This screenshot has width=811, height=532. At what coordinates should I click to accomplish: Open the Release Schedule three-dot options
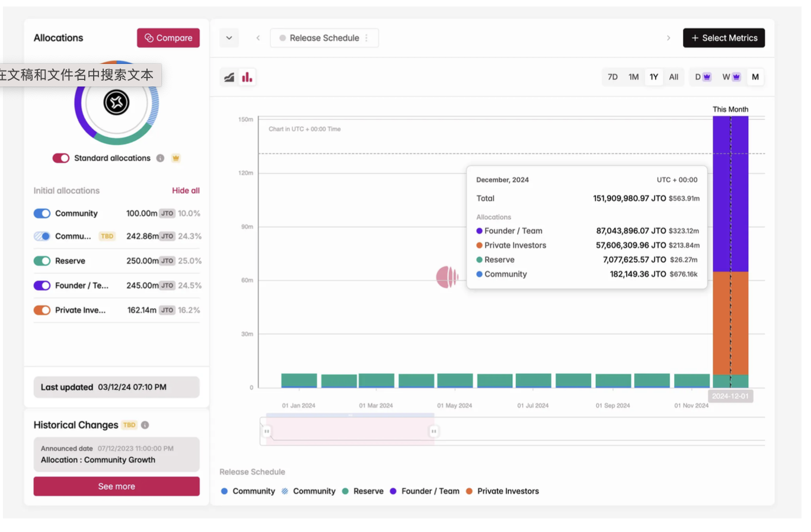click(366, 38)
